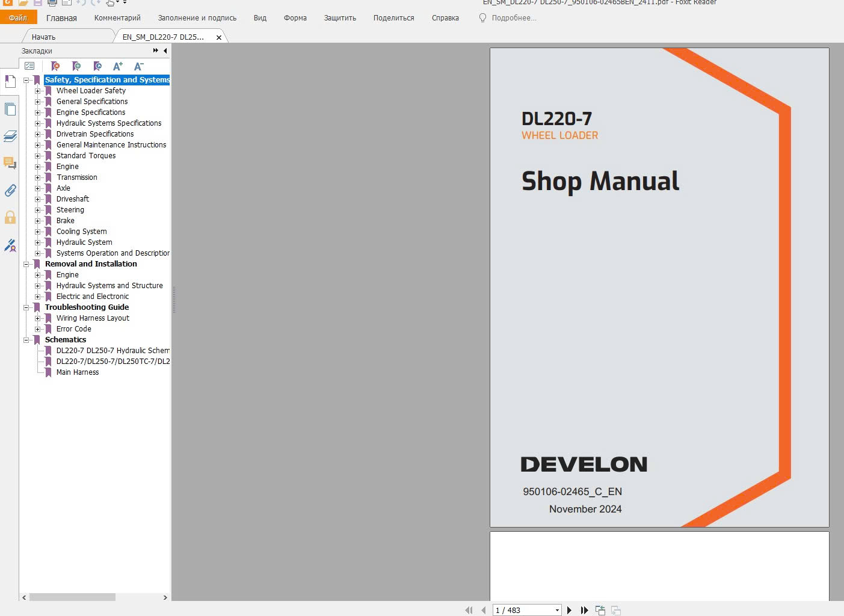844x616 pixels.
Task: Open the Bookmarks panel icon in sidebar
Action: (10, 81)
